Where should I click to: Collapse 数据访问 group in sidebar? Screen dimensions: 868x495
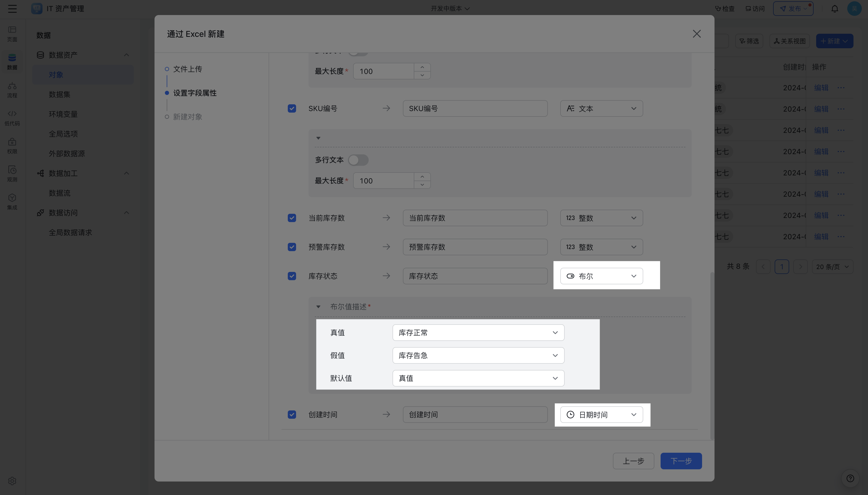click(x=126, y=212)
